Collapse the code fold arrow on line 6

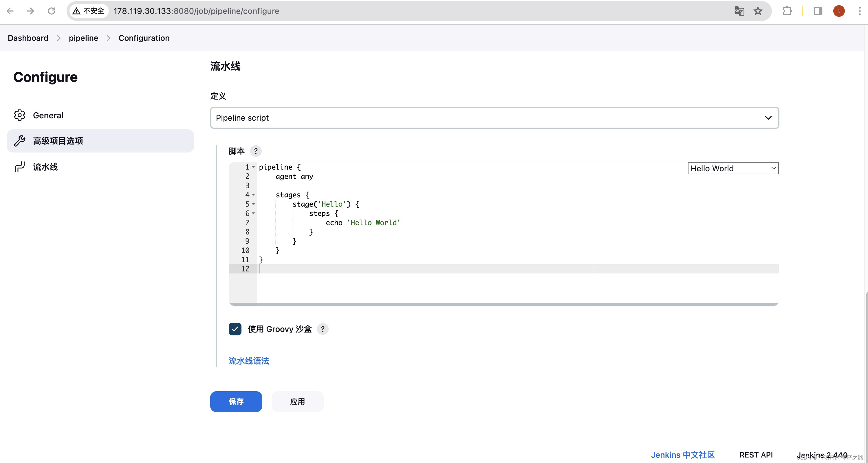pos(253,214)
